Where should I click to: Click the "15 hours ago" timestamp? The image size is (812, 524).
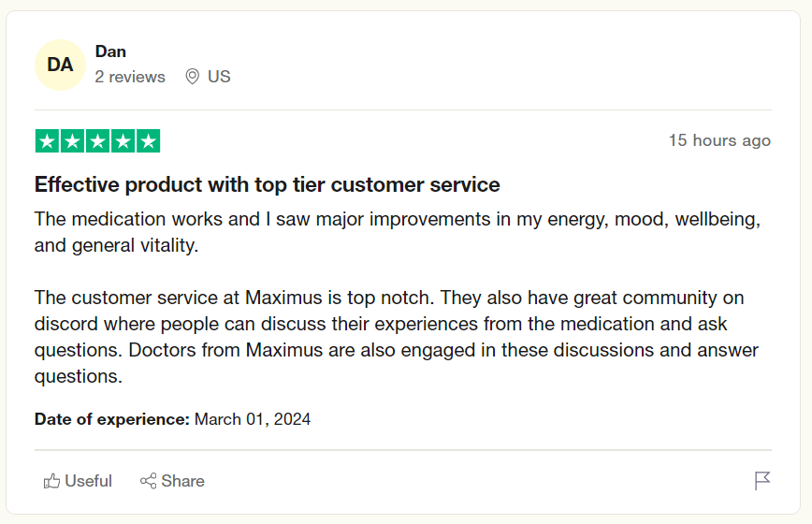tap(719, 140)
